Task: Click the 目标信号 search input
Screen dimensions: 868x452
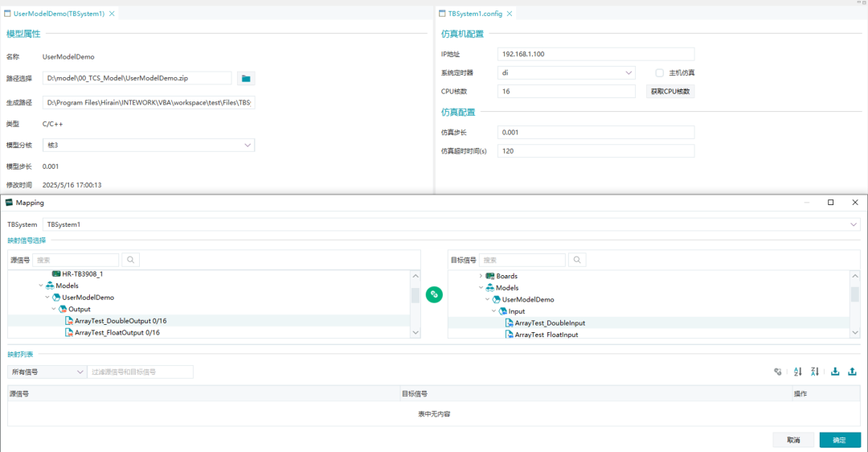Action: coord(522,260)
